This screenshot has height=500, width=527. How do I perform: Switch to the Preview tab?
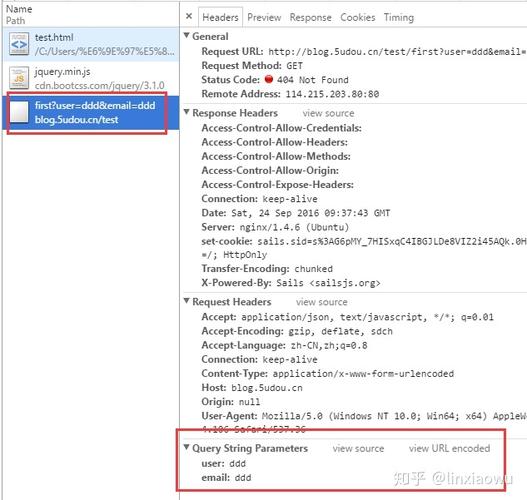[x=264, y=17]
